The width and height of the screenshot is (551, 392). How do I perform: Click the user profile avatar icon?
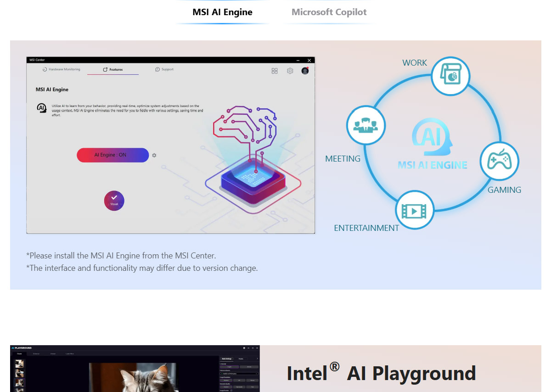coord(305,71)
